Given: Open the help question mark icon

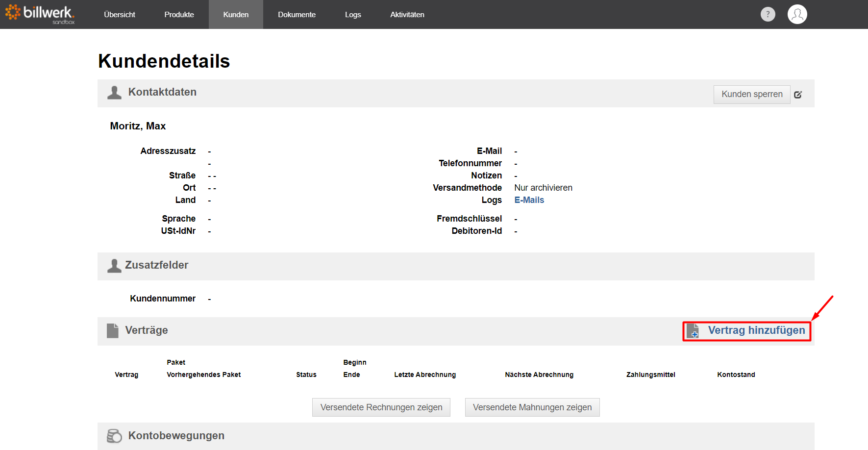Looking at the screenshot, I should pos(768,14).
